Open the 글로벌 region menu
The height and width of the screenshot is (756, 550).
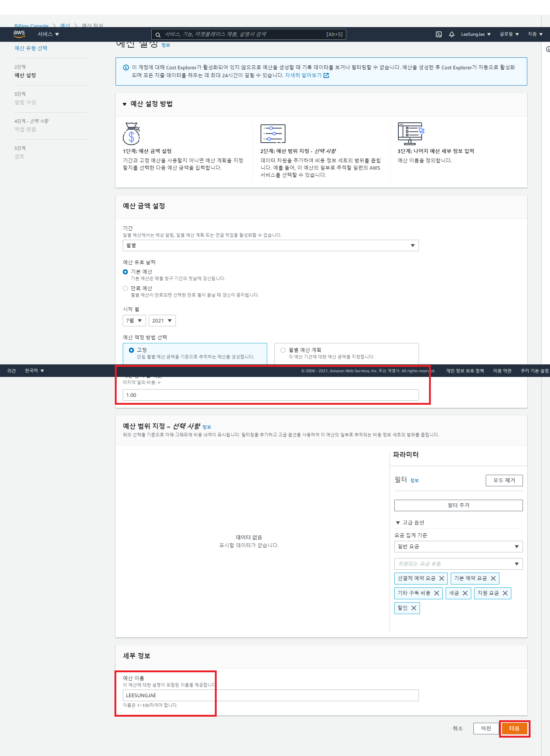point(509,34)
